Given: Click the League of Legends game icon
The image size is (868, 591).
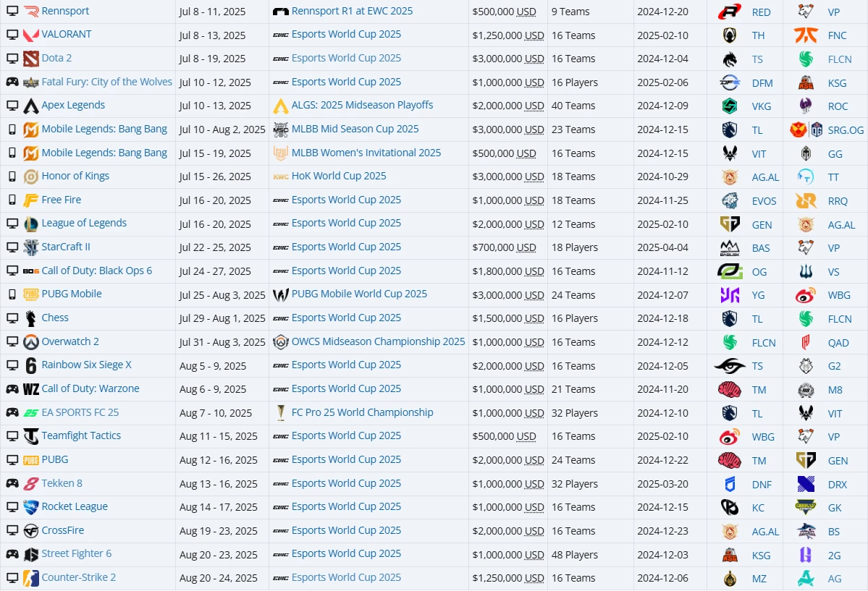Looking at the screenshot, I should click(x=31, y=224).
